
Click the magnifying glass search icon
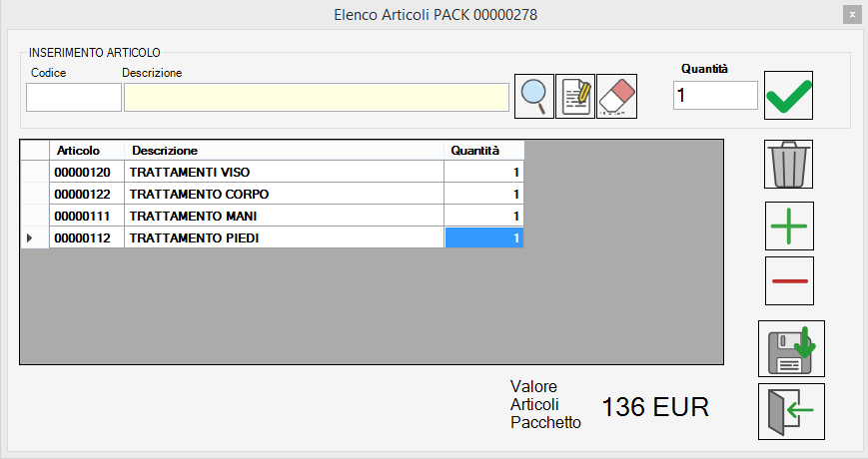click(534, 96)
